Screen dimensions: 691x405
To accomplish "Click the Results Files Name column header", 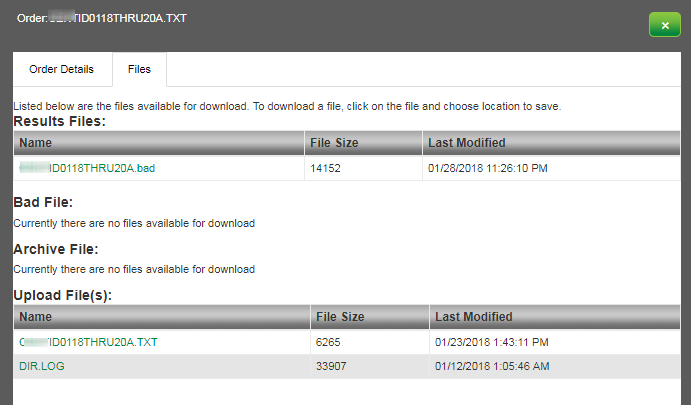I will 159,143.
